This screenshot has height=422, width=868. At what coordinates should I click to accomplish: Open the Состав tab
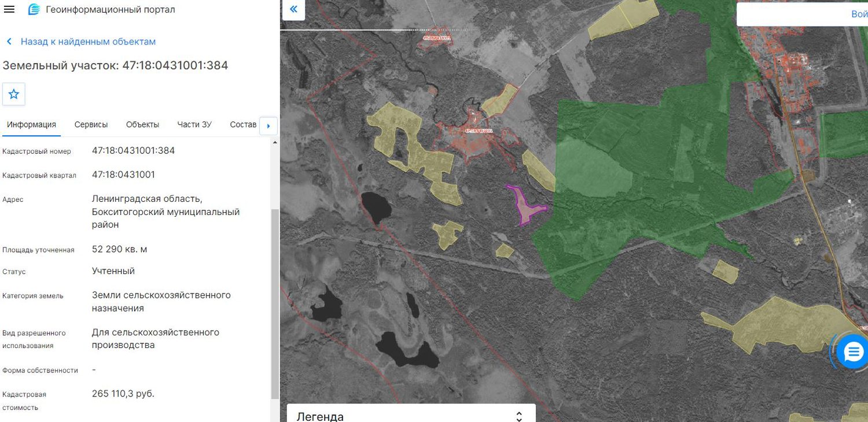click(243, 125)
